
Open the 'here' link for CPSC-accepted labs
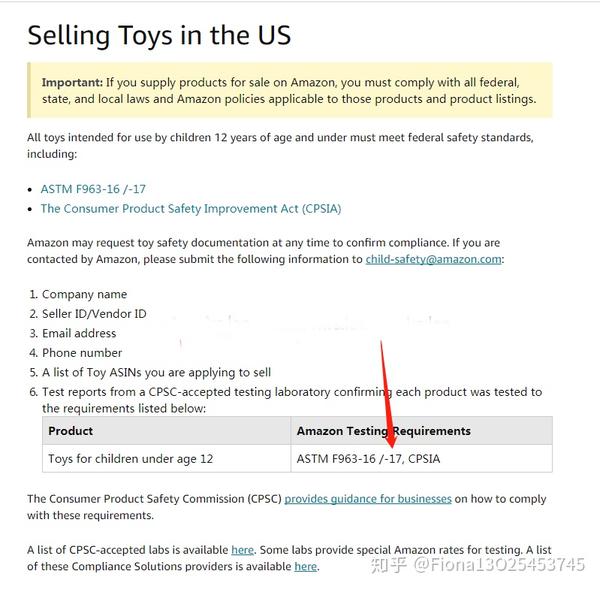[242, 550]
